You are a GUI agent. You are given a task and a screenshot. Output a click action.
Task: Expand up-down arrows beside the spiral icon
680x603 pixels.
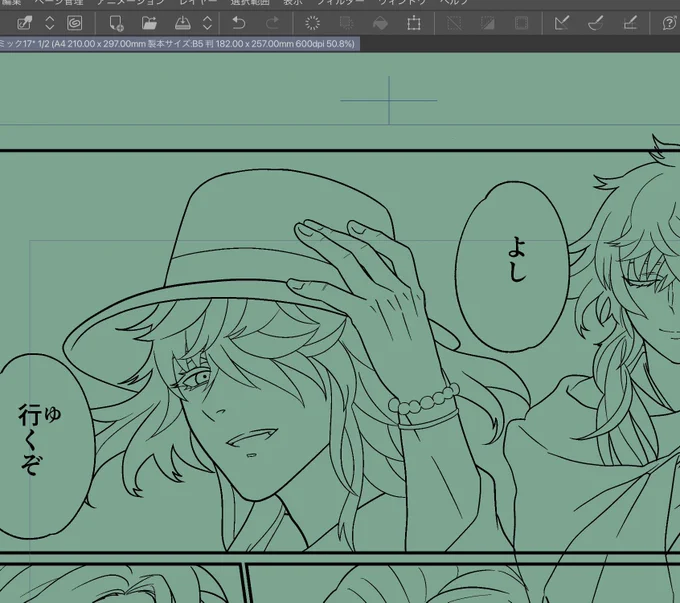(x=50, y=23)
